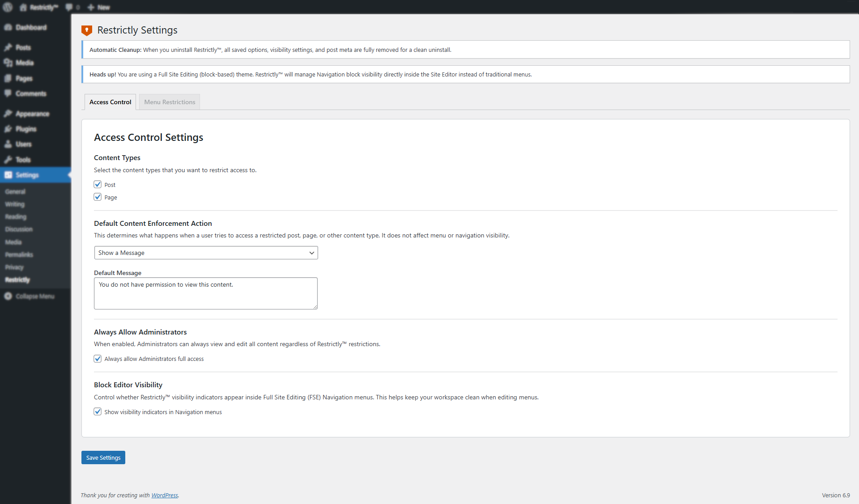Click the Collapse Menu arrow icon
This screenshot has height=504, width=859.
coord(8,296)
